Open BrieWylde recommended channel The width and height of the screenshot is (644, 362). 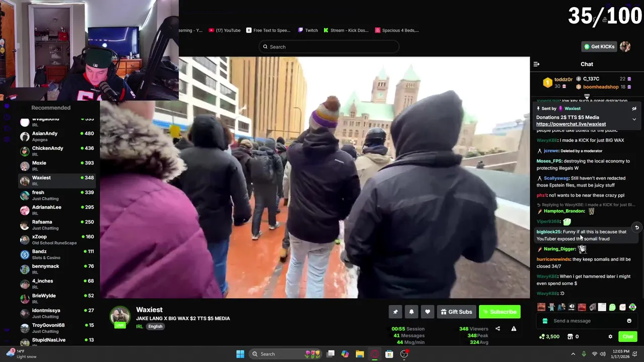[57, 299]
